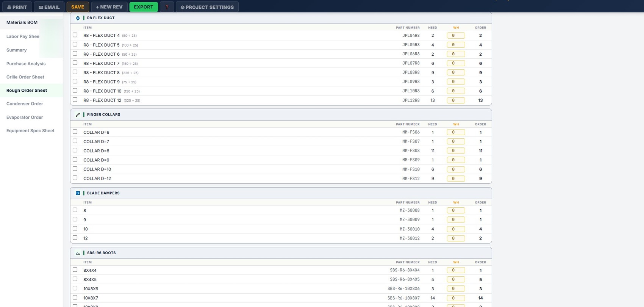Click part number JPL07R8
This screenshot has height=307, width=644.
[x=411, y=63]
